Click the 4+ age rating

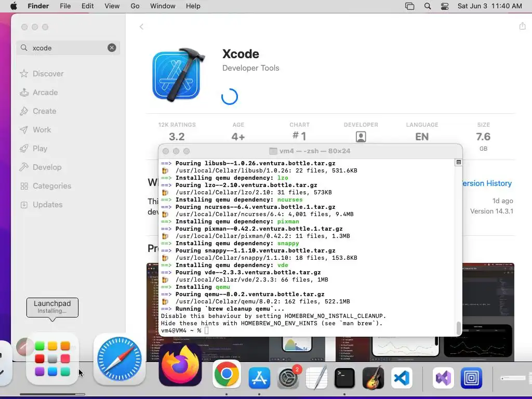click(238, 137)
